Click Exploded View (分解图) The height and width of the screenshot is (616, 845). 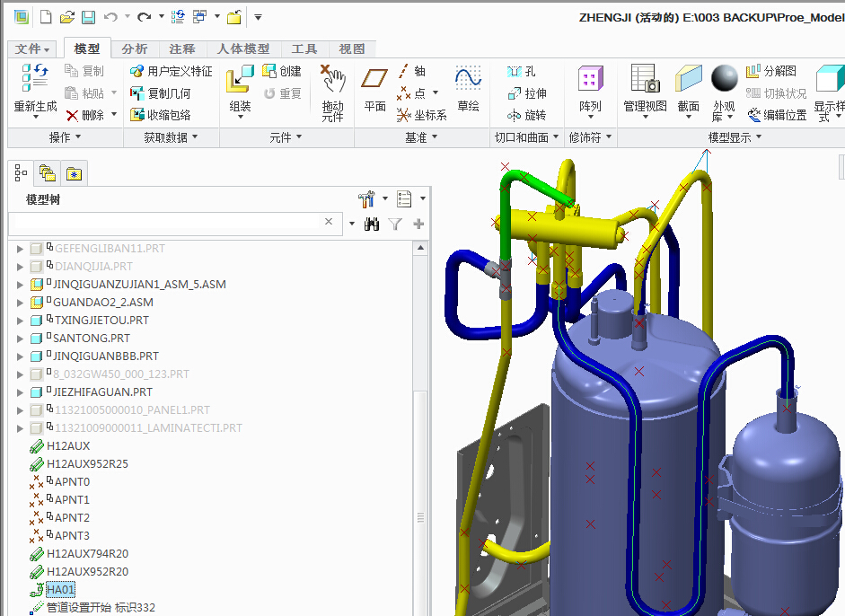pos(771,71)
